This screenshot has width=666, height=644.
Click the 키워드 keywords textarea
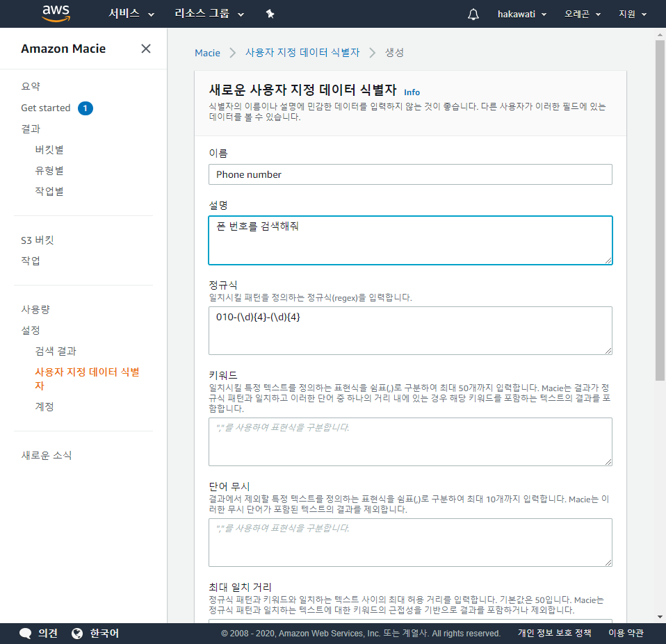click(x=410, y=442)
